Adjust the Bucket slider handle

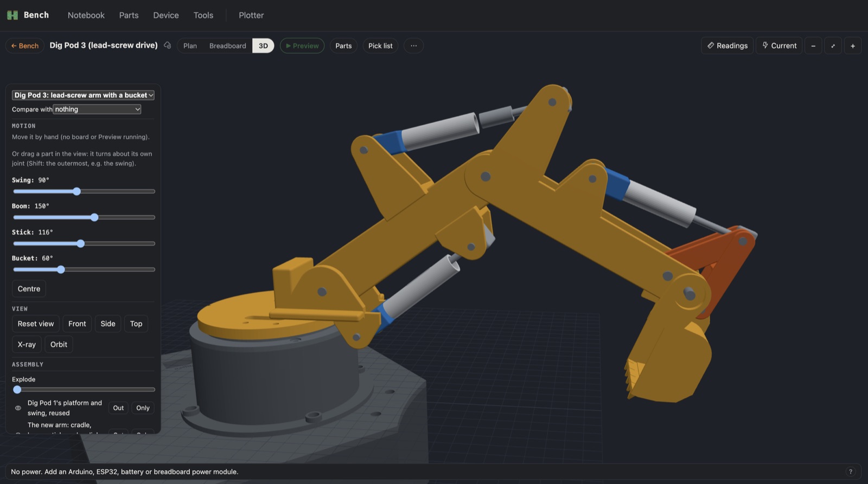(x=61, y=269)
